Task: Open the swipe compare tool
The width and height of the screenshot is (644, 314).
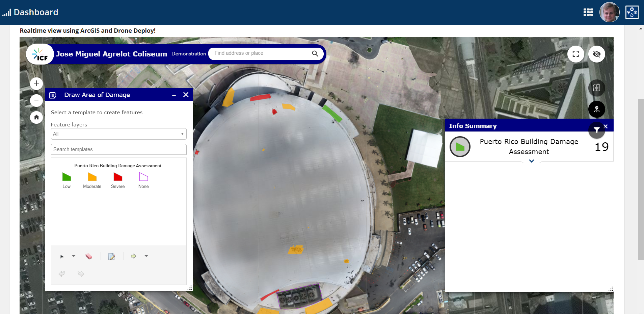Action: tap(597, 88)
